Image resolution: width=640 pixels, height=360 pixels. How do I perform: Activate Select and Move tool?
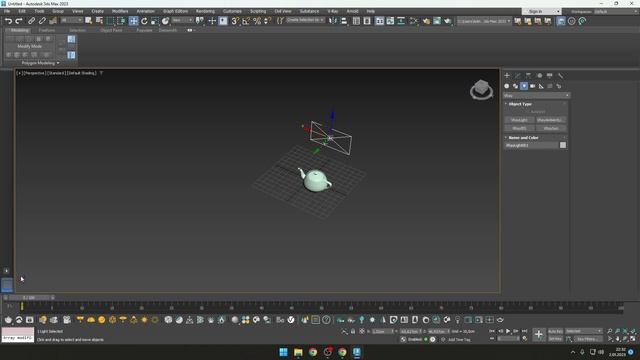[133, 21]
